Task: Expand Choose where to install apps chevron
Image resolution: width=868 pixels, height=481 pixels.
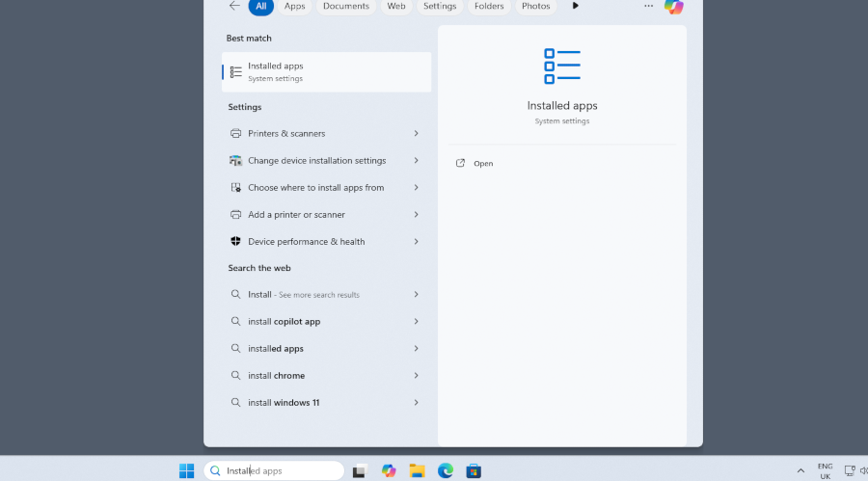Action: (x=416, y=188)
